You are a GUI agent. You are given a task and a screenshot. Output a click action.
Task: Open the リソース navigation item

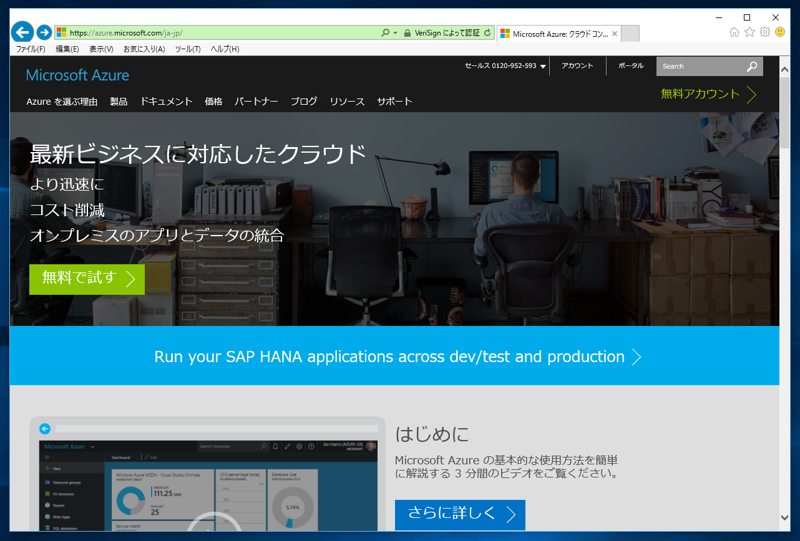(x=347, y=102)
